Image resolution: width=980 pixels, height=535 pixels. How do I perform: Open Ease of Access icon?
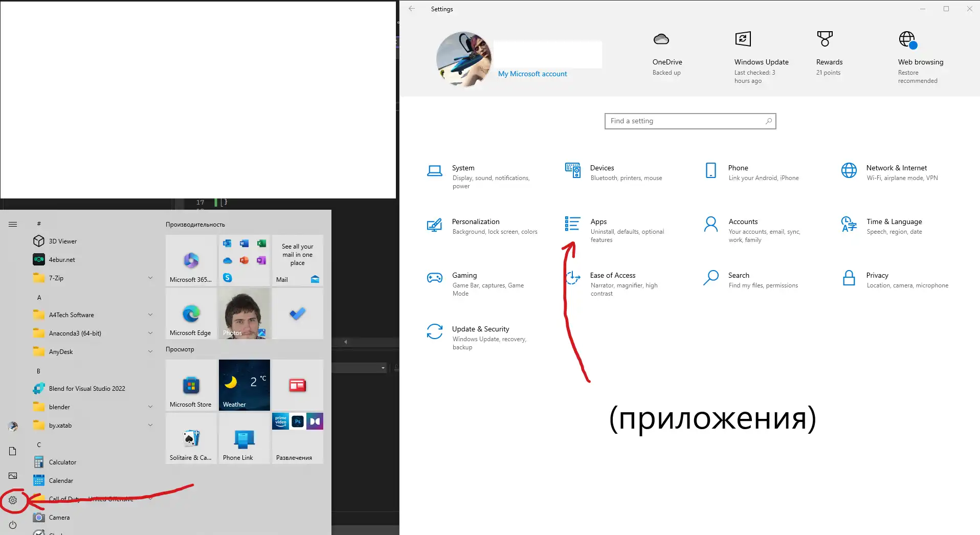[572, 278]
